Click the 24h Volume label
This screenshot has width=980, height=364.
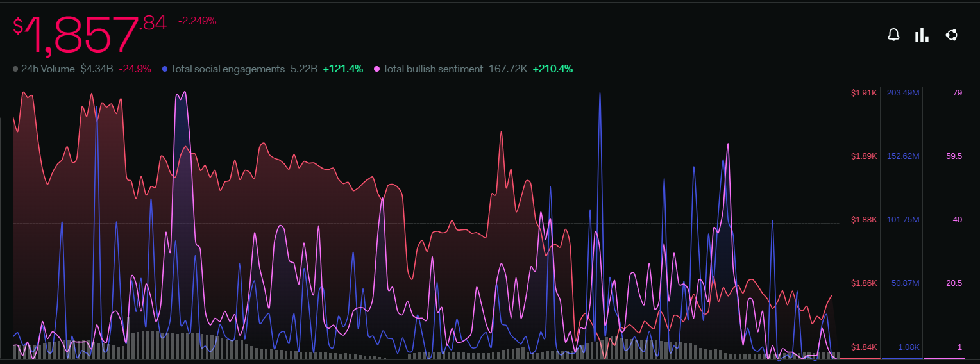(x=48, y=69)
